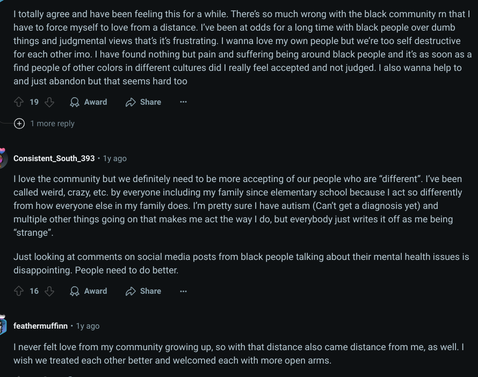Image resolution: width=478 pixels, height=377 pixels.
Task: Upvote Consistent_South_393's comment with 16 points
Action: (x=19, y=291)
